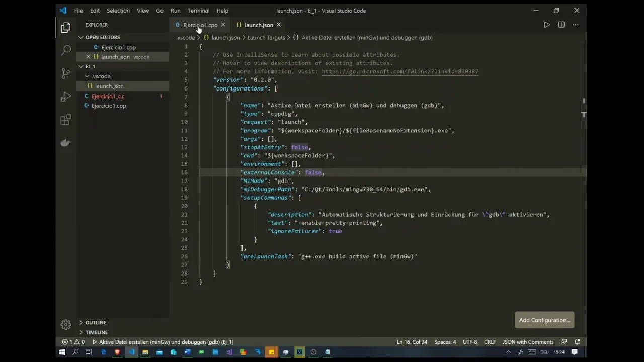Change indentation via Spaces: 4
The width and height of the screenshot is (644, 362).
[445, 342]
